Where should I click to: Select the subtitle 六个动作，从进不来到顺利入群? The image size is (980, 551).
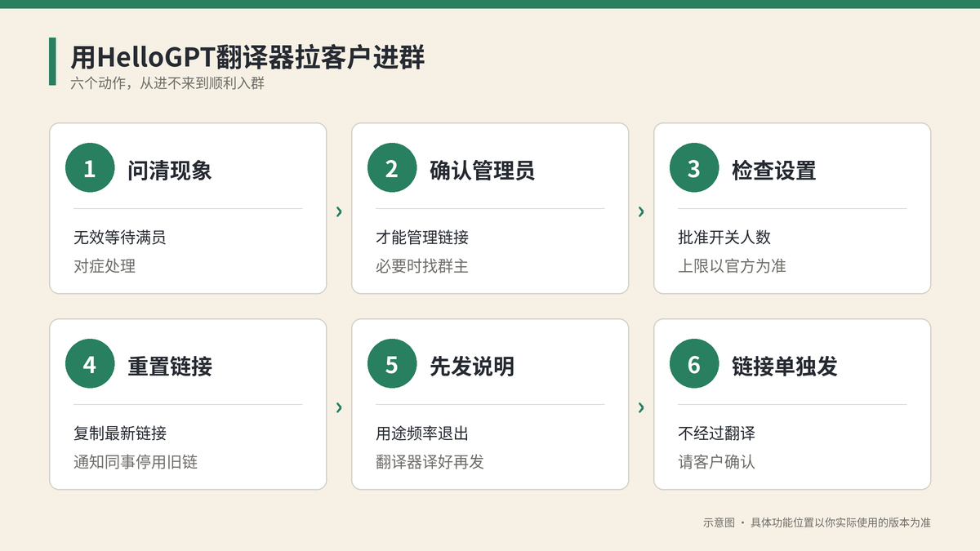[x=167, y=83]
